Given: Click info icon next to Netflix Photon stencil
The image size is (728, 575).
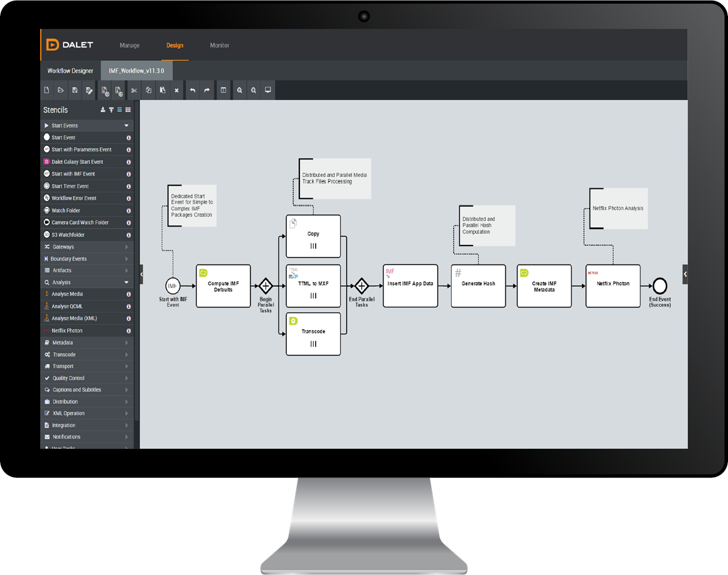Looking at the screenshot, I should (129, 331).
